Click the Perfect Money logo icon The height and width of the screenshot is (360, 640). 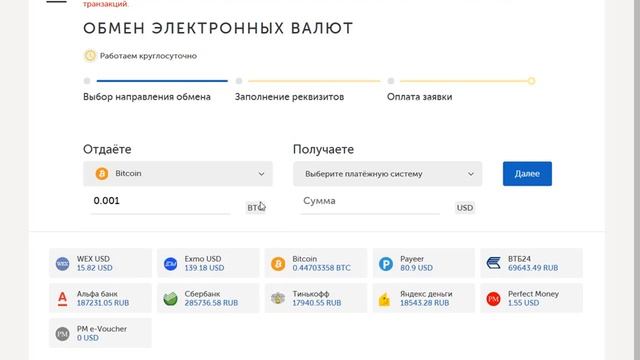[x=493, y=299]
